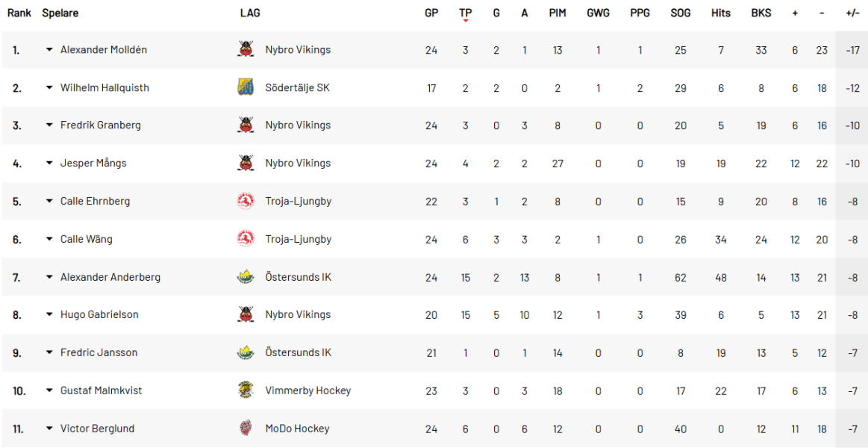Click Nybro Vikings logo beside Alexander Molldén
This screenshot has height=448, width=868.
pos(246,50)
